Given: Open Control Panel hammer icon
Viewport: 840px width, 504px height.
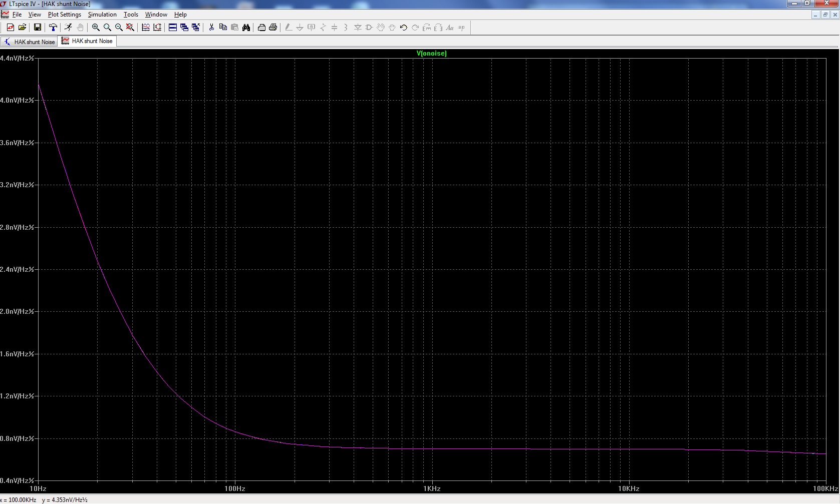Looking at the screenshot, I should (x=53, y=28).
